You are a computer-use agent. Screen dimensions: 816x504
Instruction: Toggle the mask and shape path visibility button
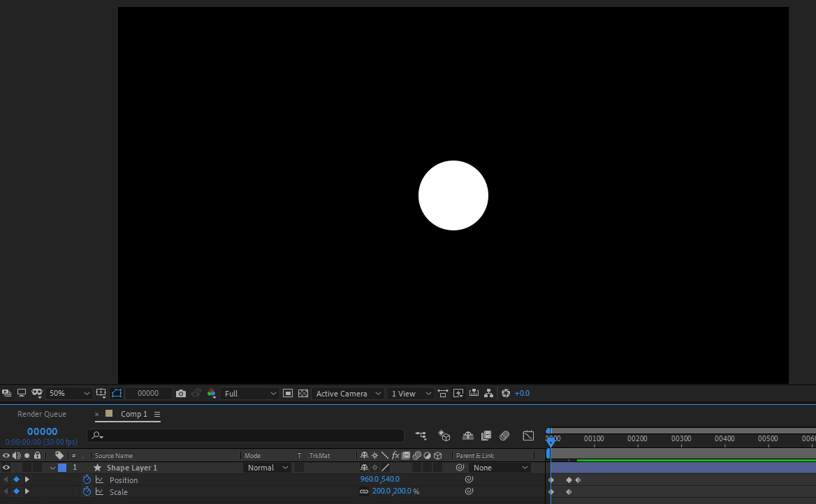117,393
